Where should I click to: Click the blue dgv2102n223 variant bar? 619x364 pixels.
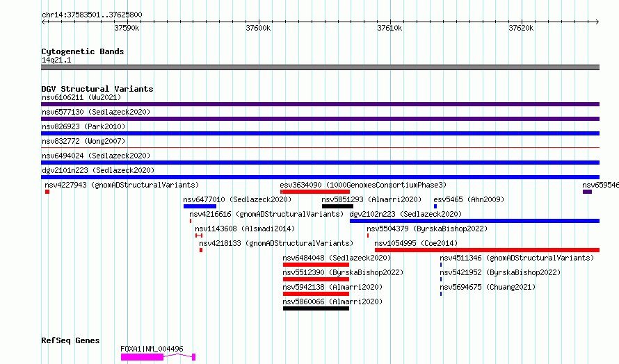474,221
